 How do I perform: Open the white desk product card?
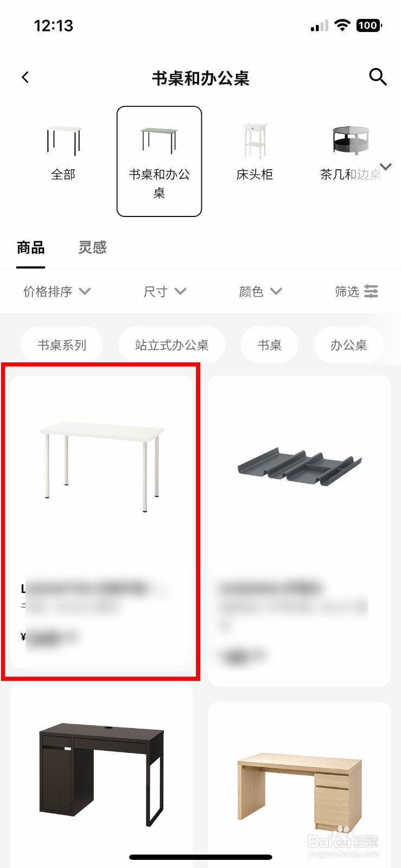101,521
